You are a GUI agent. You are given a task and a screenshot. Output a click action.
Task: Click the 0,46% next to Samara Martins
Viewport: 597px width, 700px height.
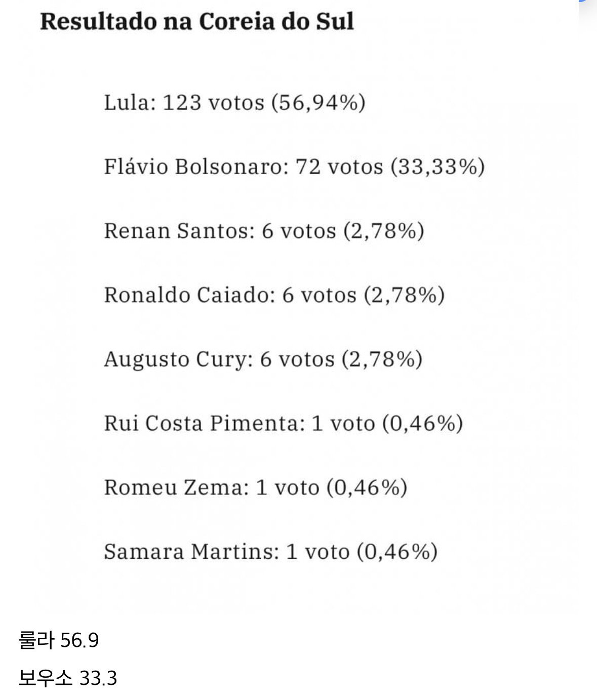click(397, 551)
